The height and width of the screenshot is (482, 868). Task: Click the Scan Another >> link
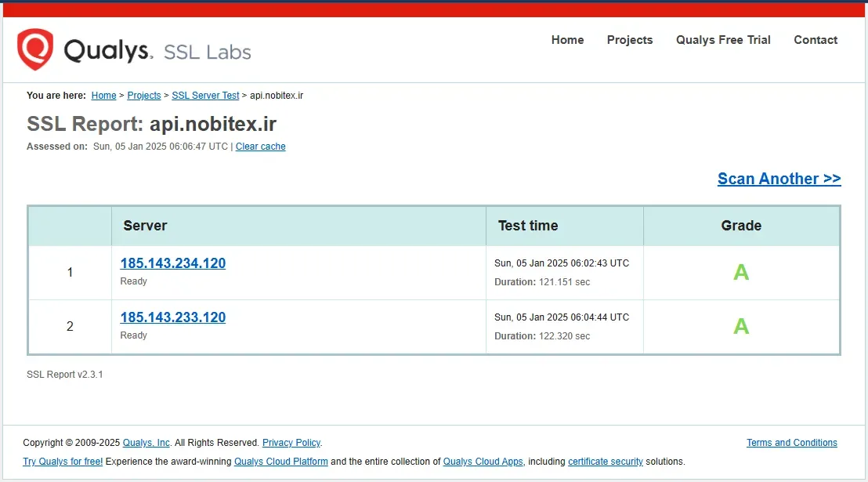(x=779, y=179)
